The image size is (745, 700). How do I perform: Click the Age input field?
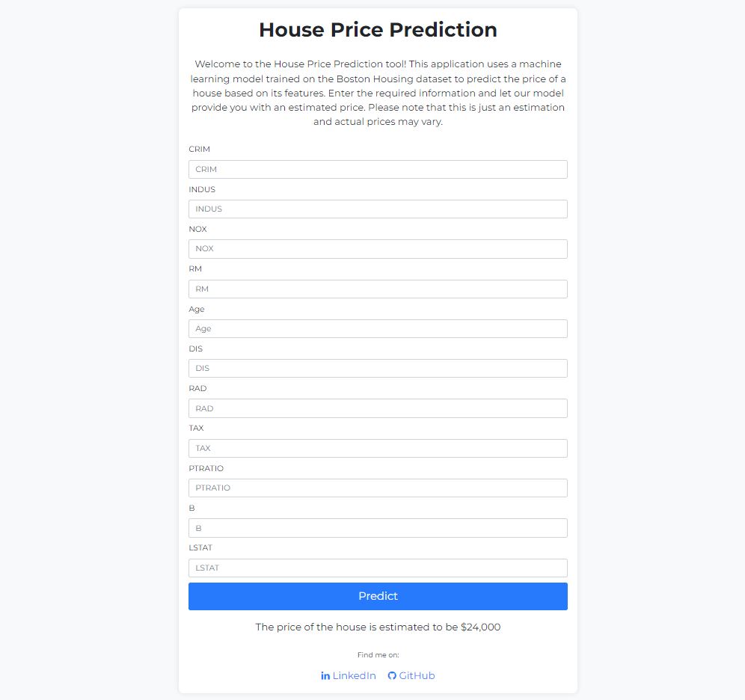[378, 328]
